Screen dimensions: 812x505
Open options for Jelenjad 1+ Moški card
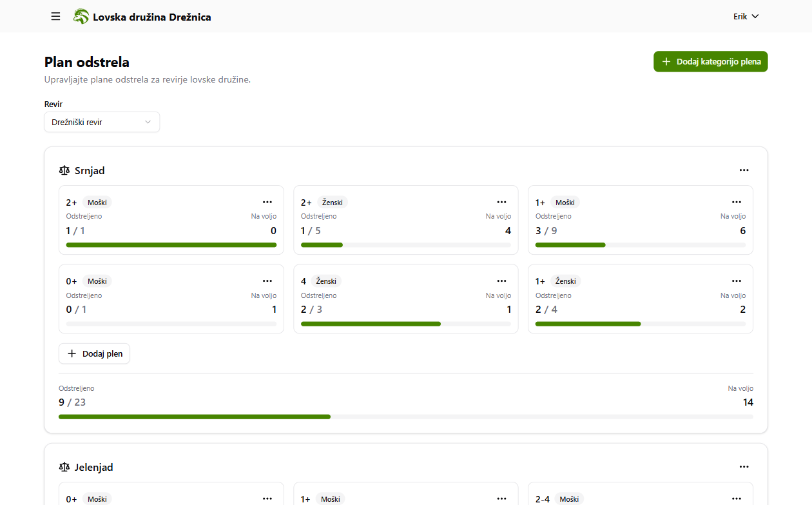tap(501, 499)
